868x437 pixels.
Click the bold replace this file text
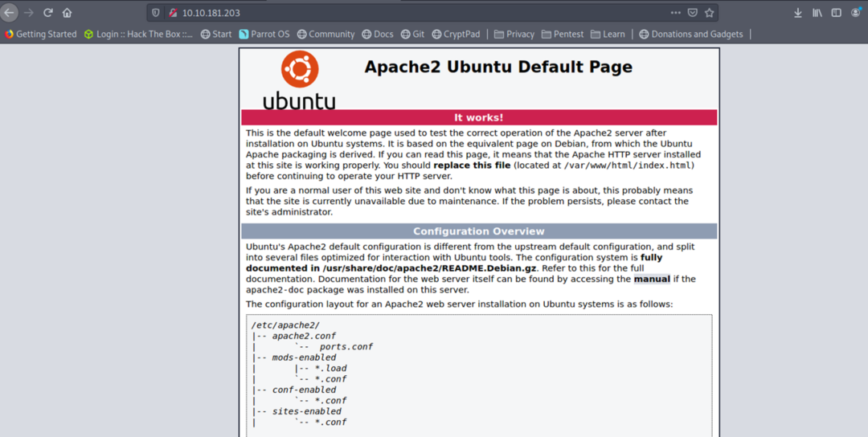pyautogui.click(x=474, y=165)
